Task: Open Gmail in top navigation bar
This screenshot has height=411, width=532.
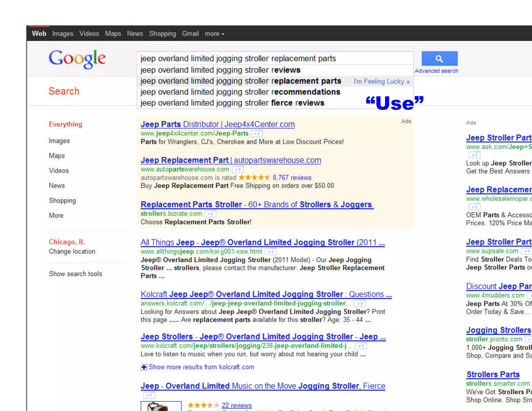Action: pyautogui.click(x=190, y=34)
